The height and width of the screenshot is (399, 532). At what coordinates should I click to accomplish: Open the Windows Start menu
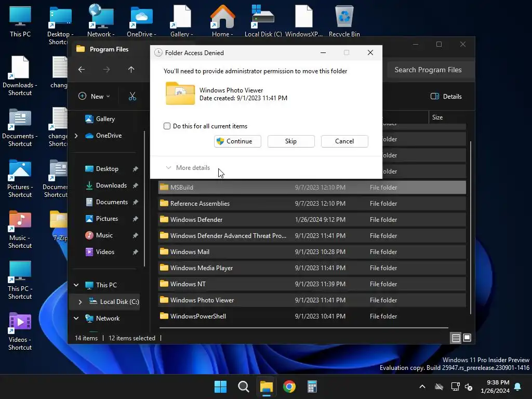[220, 387]
